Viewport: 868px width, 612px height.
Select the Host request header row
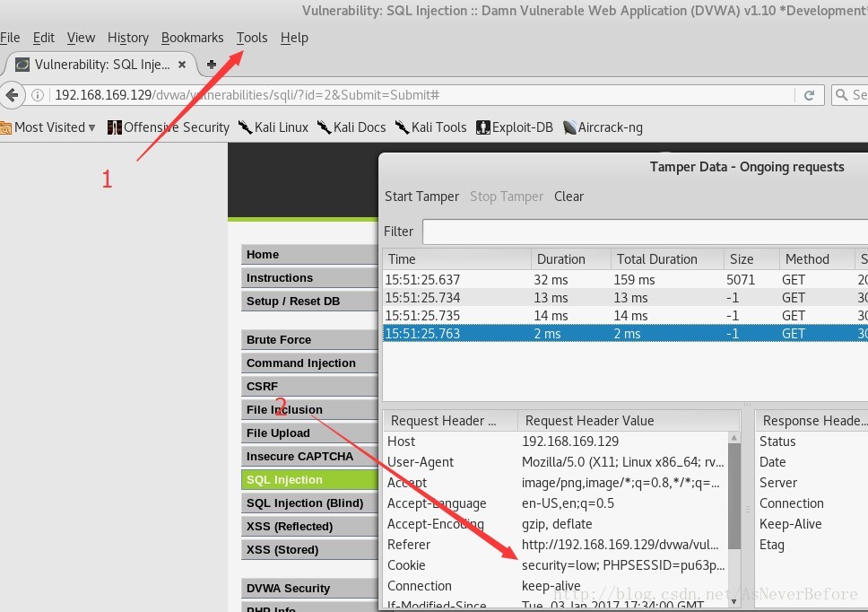coord(556,442)
